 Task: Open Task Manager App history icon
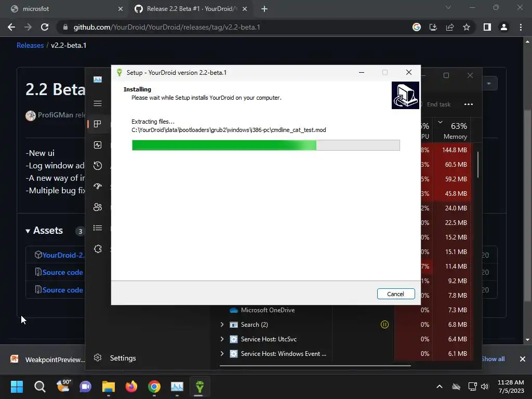98,166
